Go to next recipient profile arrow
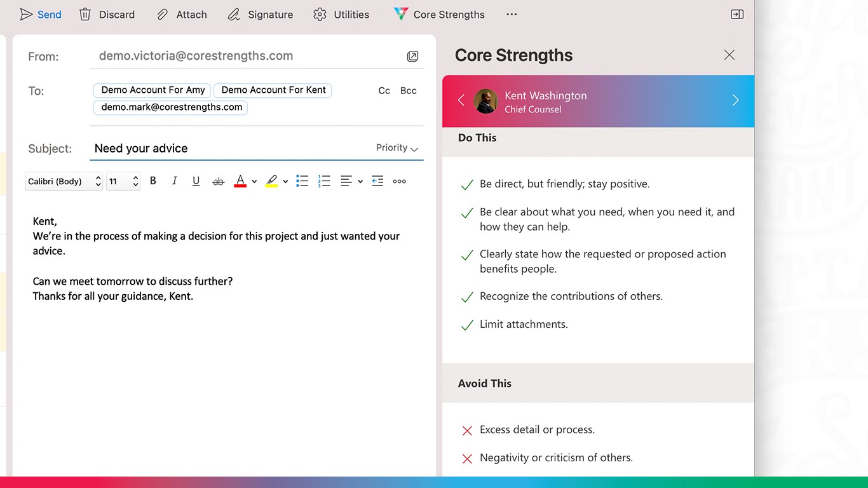This screenshot has height=488, width=868. click(x=735, y=100)
